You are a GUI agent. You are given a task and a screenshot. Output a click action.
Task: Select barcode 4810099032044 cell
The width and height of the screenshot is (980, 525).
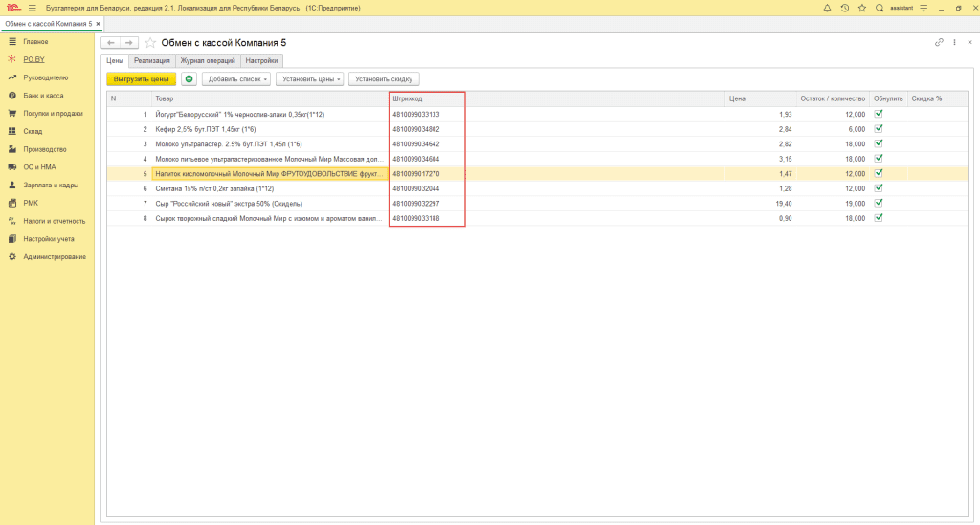click(427, 188)
